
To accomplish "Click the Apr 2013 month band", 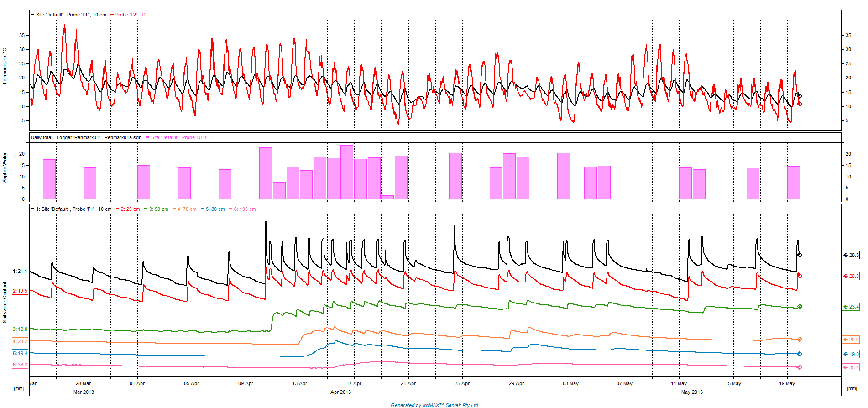I will (x=340, y=392).
